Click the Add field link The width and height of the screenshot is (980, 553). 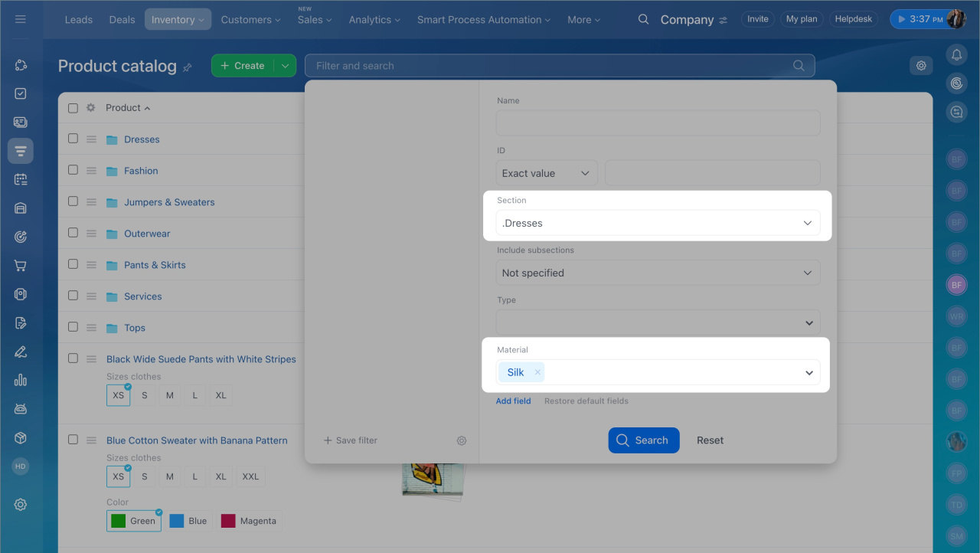[x=513, y=401]
